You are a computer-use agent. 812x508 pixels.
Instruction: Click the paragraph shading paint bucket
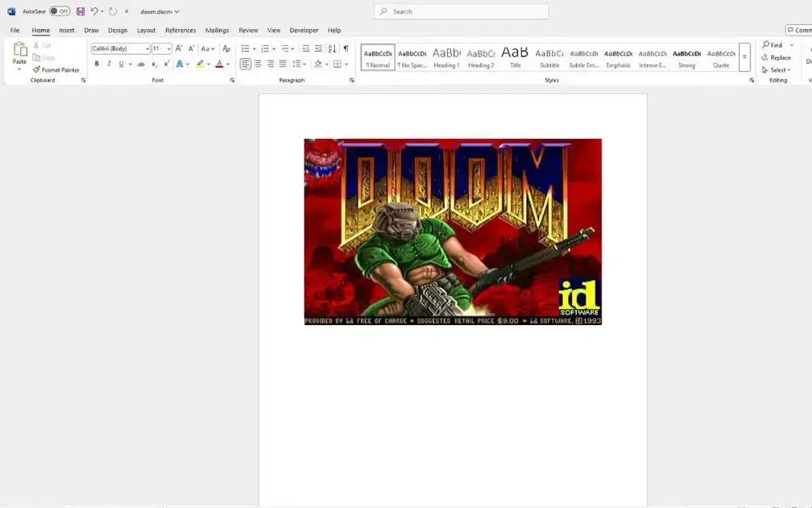318,65
